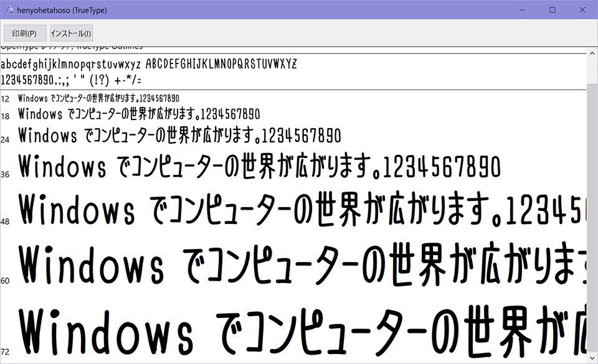Click the 印刷(P) print button
This screenshot has height=364, width=598.
[25, 34]
